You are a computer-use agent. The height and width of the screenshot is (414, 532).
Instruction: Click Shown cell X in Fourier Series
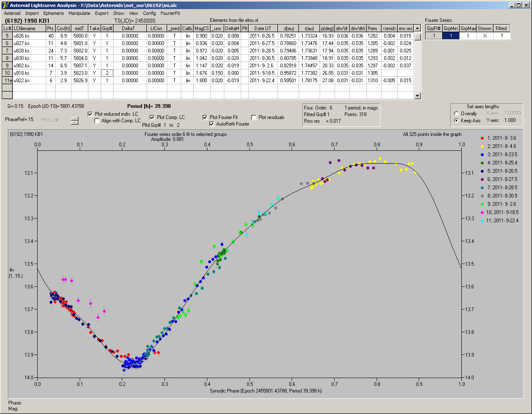(484, 36)
